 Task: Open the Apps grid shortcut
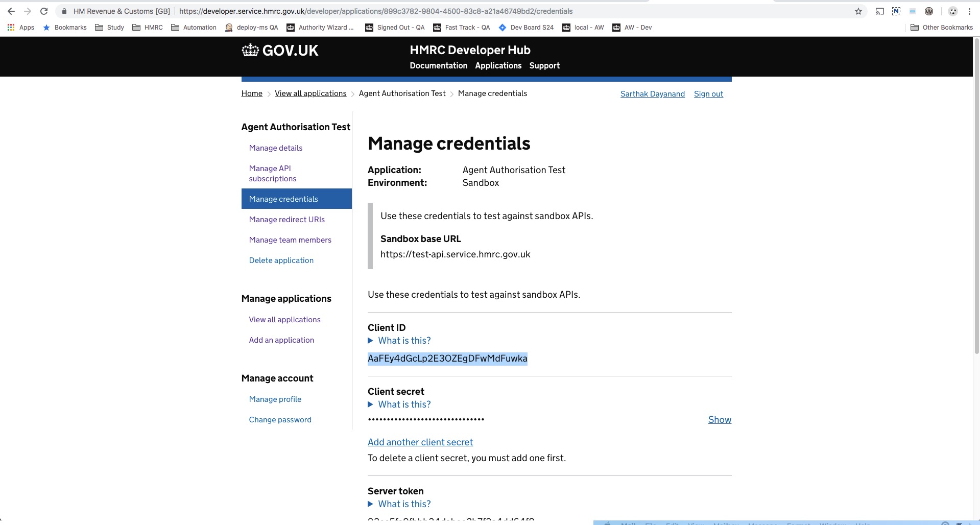point(21,28)
